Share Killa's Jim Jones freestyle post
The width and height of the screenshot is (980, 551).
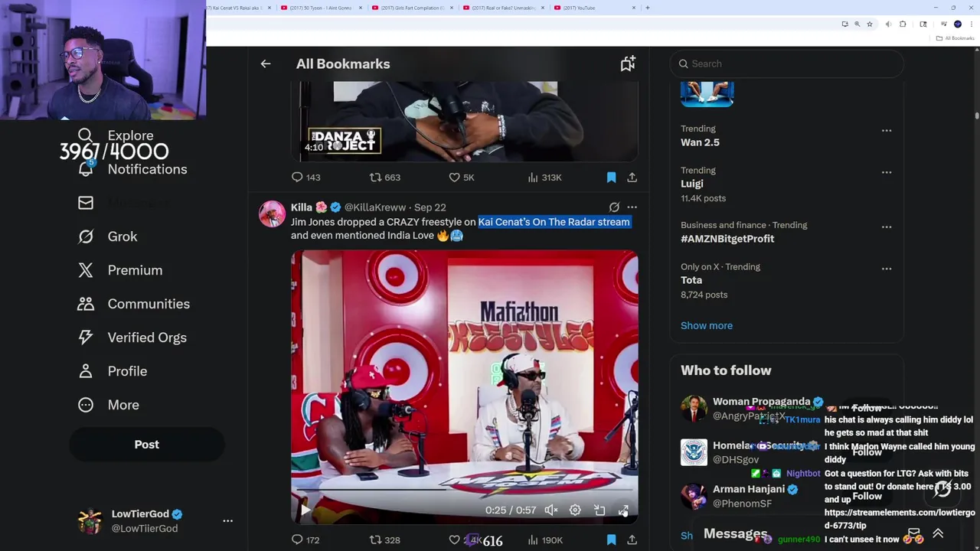632,540
